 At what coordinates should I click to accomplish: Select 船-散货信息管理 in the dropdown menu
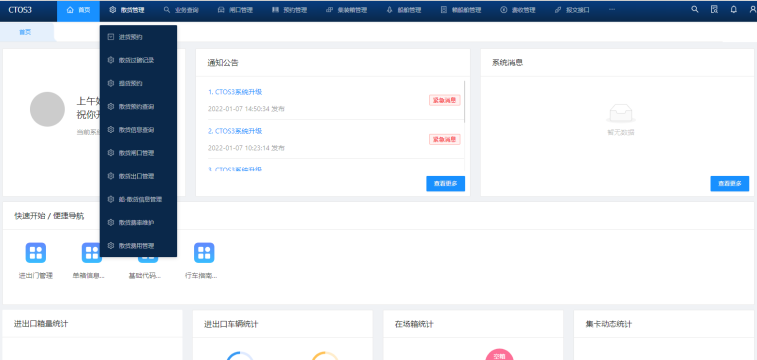click(138, 199)
